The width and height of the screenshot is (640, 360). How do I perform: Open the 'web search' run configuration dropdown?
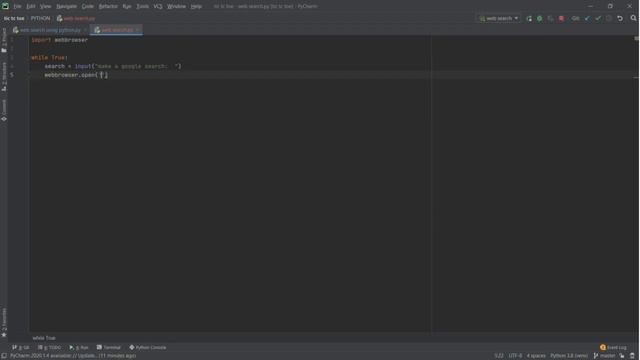pyautogui.click(x=499, y=18)
